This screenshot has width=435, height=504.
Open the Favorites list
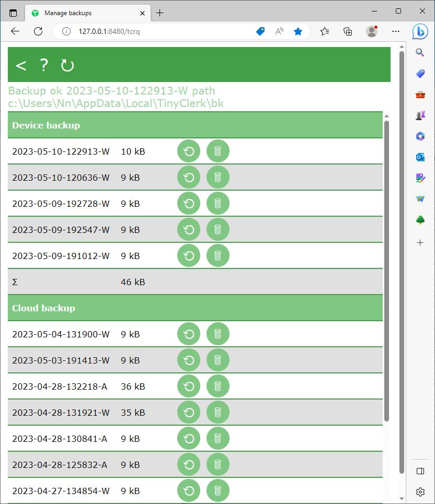[x=325, y=31]
